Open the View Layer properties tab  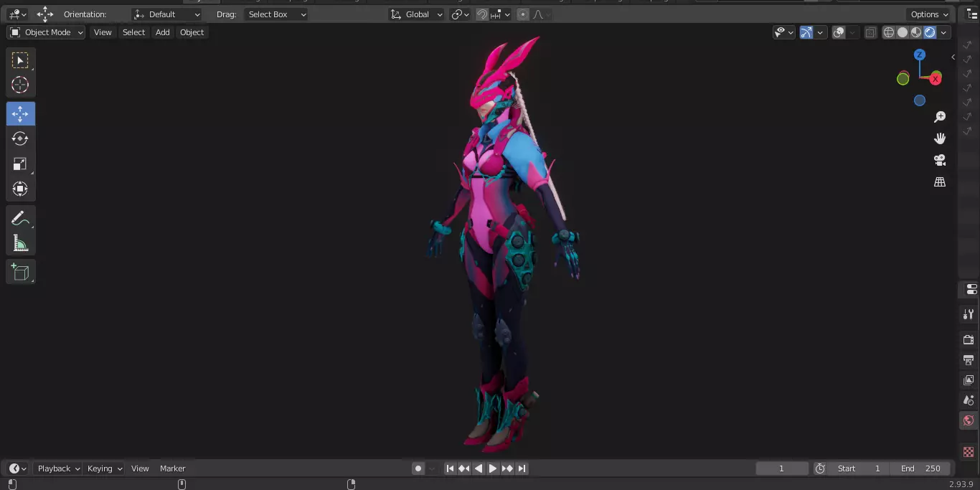[x=969, y=380]
